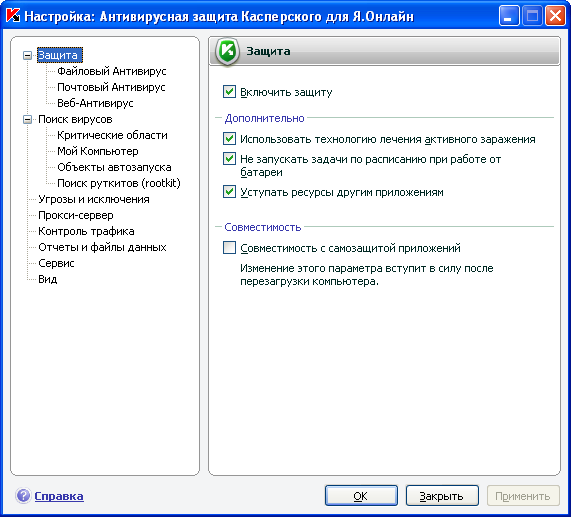Enable Совместимость с самозащитой приложений checkbox
Viewport: 571px width, 517px height.
coord(229,248)
